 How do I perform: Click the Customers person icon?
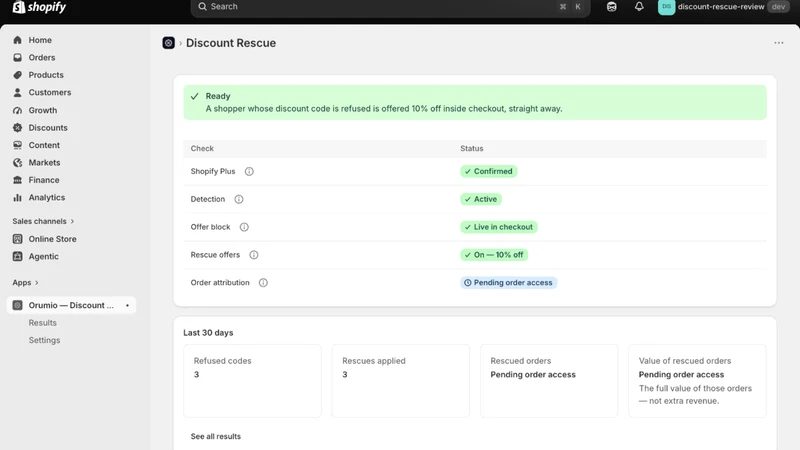tap(17, 92)
